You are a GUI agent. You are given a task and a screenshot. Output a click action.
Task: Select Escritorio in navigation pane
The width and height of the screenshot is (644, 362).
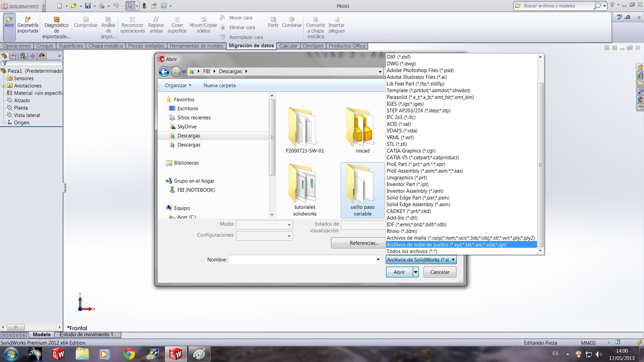pyautogui.click(x=188, y=109)
